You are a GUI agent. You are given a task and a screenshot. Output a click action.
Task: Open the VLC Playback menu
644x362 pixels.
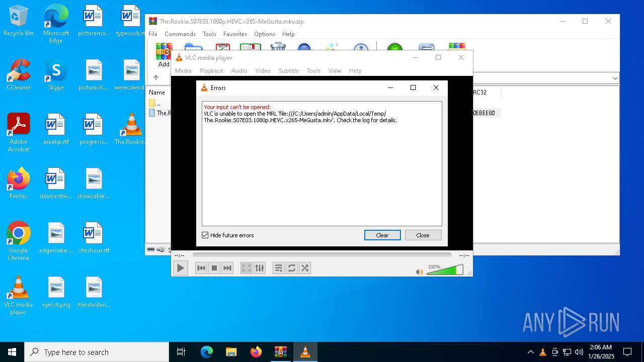click(211, 71)
